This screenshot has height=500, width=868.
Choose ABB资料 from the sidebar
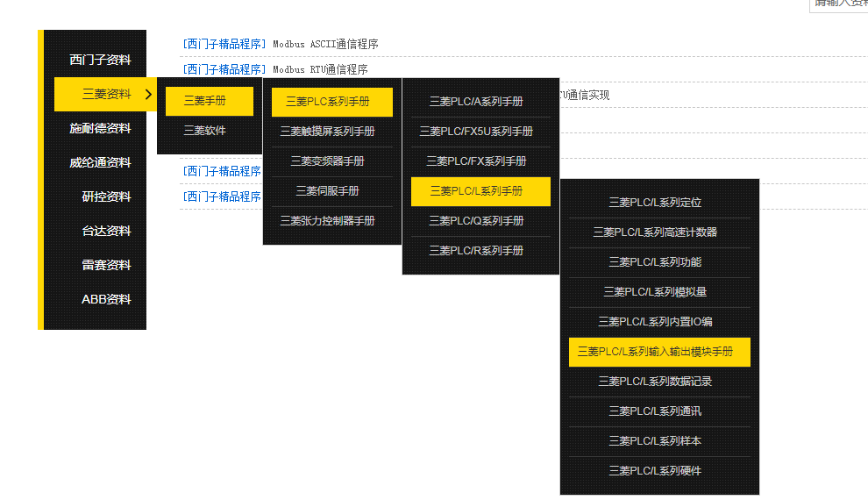(x=106, y=299)
